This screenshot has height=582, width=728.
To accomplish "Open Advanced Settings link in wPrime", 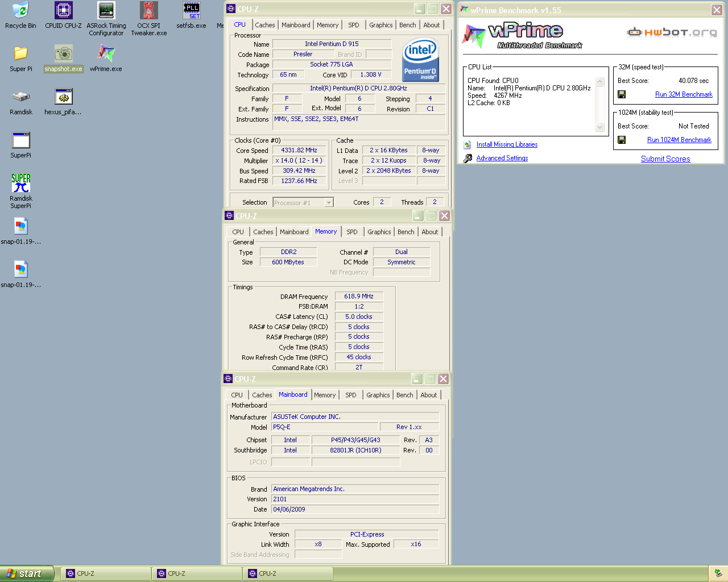I will click(x=502, y=159).
